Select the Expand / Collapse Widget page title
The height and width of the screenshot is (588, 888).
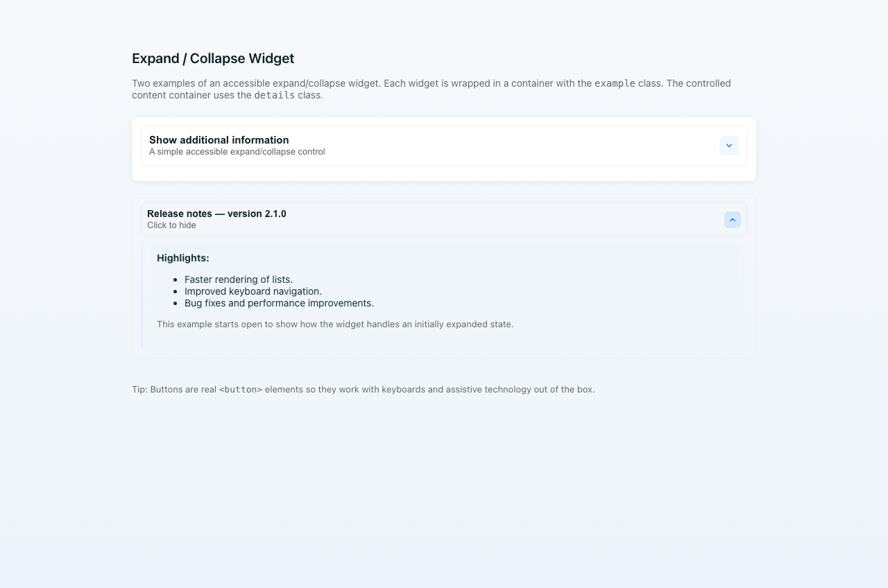click(213, 58)
